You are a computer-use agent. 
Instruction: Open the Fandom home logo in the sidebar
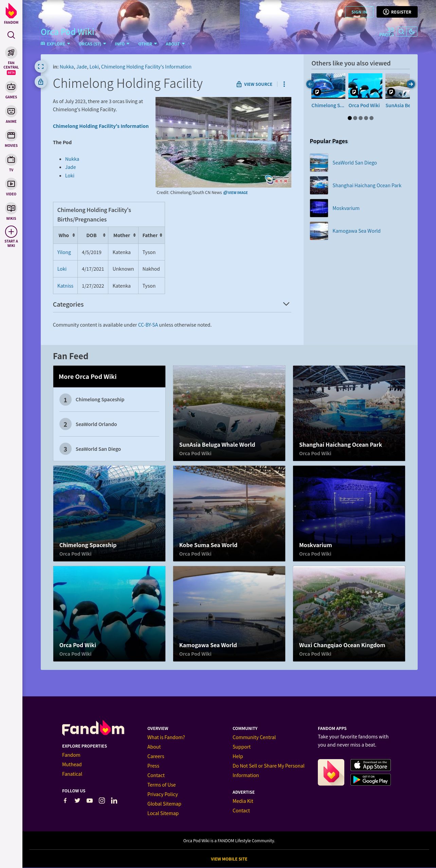pyautogui.click(x=11, y=14)
